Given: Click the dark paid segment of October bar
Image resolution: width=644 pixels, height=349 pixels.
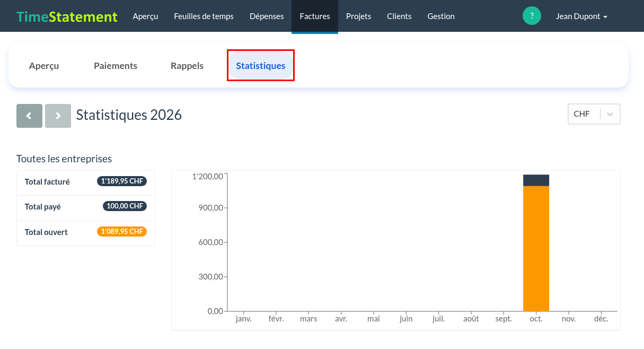Looking at the screenshot, I should click(536, 180).
